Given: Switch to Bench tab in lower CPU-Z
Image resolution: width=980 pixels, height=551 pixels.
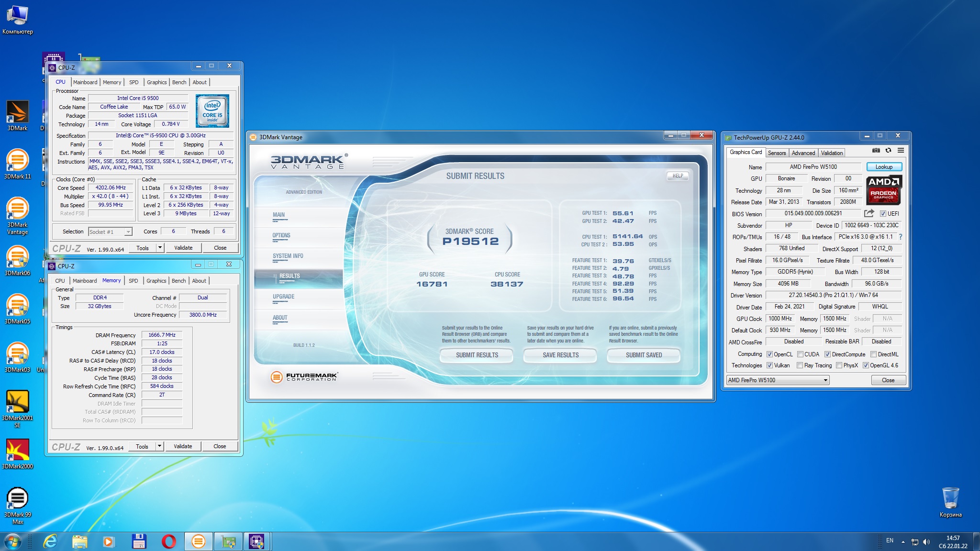Looking at the screenshot, I should (178, 281).
